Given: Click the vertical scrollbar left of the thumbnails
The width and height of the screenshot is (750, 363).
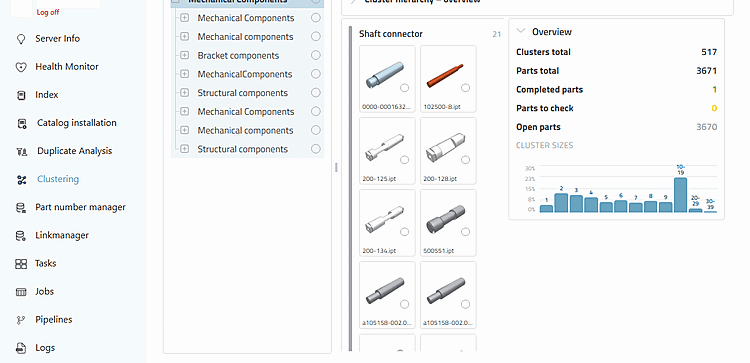Looking at the screenshot, I should (351, 189).
